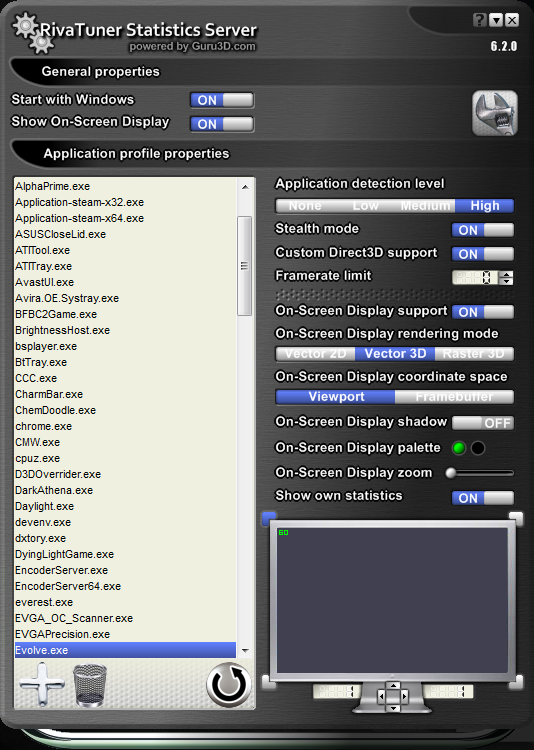Click the circular reset profile icon
This screenshot has width=534, height=750.
[229, 685]
